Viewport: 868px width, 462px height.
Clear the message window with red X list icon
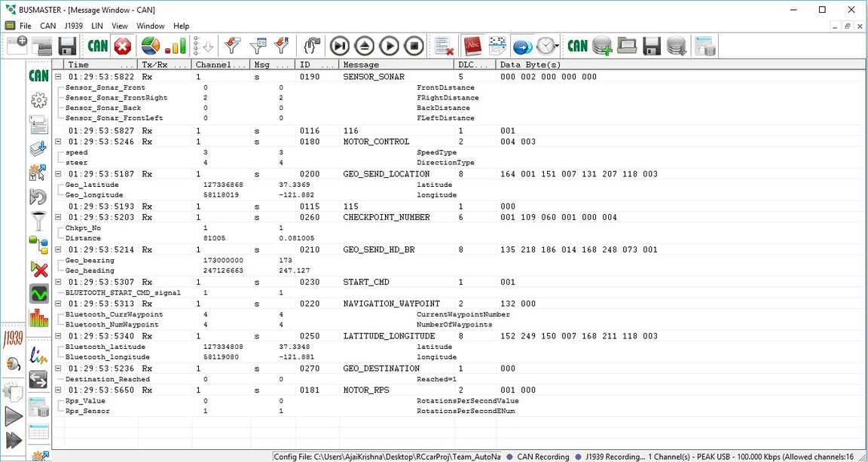click(445, 45)
